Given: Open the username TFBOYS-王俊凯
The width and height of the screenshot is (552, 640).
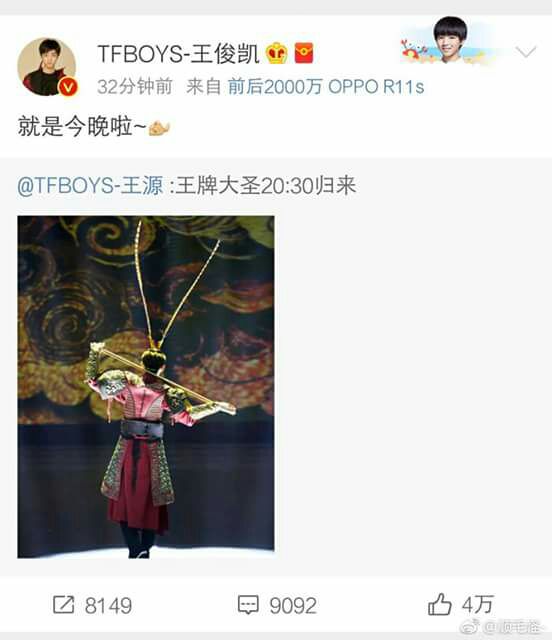Looking at the screenshot, I should (178, 53).
